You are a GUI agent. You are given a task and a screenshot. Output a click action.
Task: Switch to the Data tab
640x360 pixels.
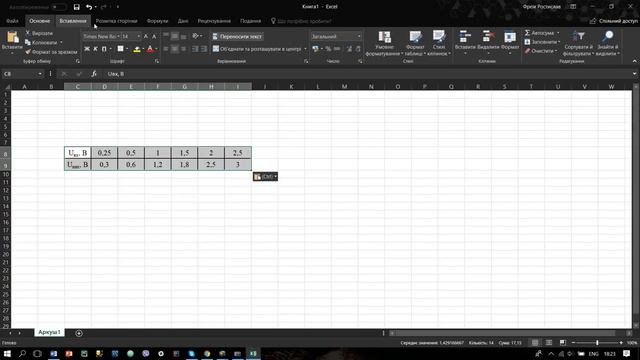(x=183, y=21)
